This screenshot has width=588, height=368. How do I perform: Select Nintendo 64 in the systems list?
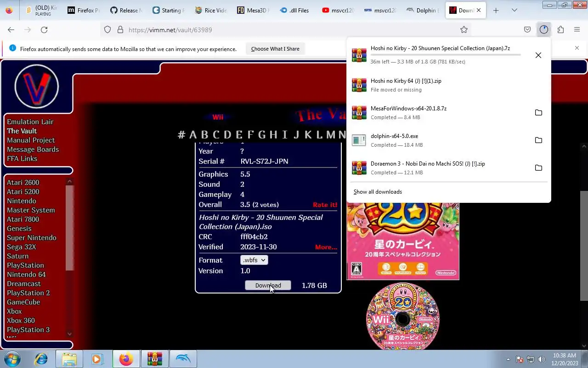[26, 275]
